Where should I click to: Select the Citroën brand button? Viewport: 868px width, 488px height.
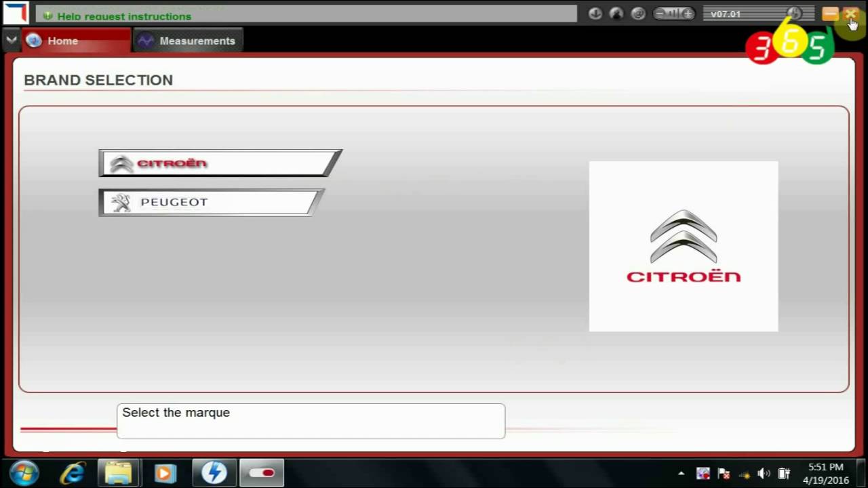[220, 163]
